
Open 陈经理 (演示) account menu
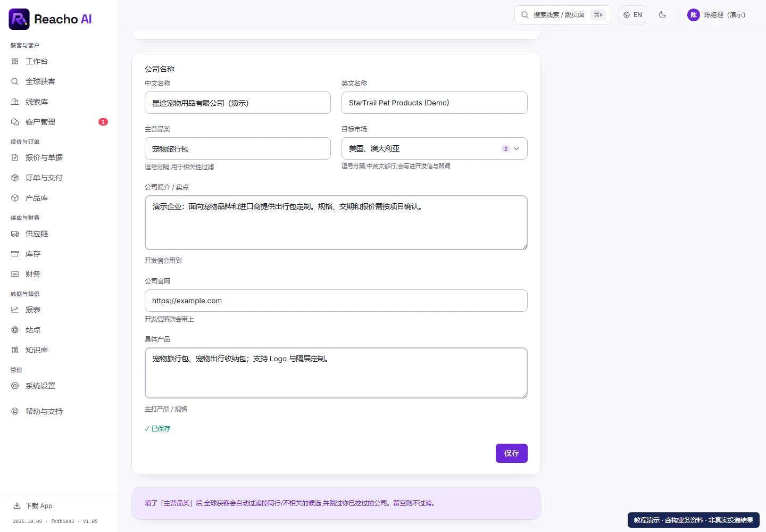pyautogui.click(x=717, y=15)
